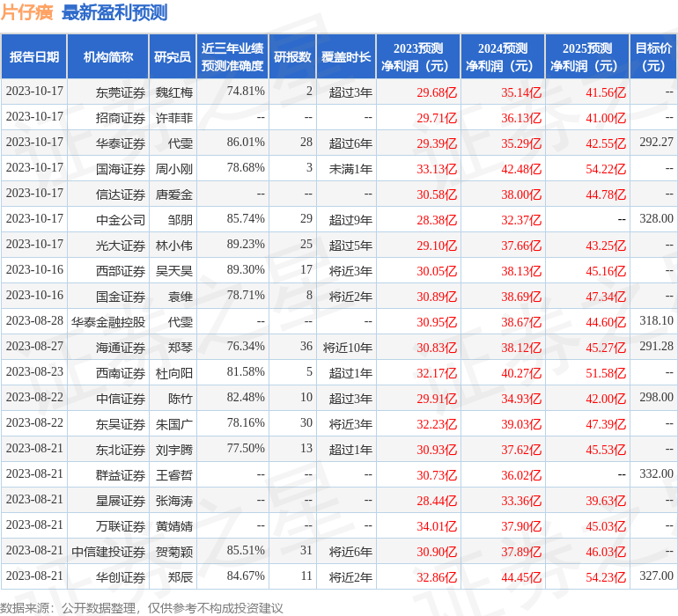The height and width of the screenshot is (616, 678).
Task: Click the 2023预测净利润 column header
Action: coord(418,56)
